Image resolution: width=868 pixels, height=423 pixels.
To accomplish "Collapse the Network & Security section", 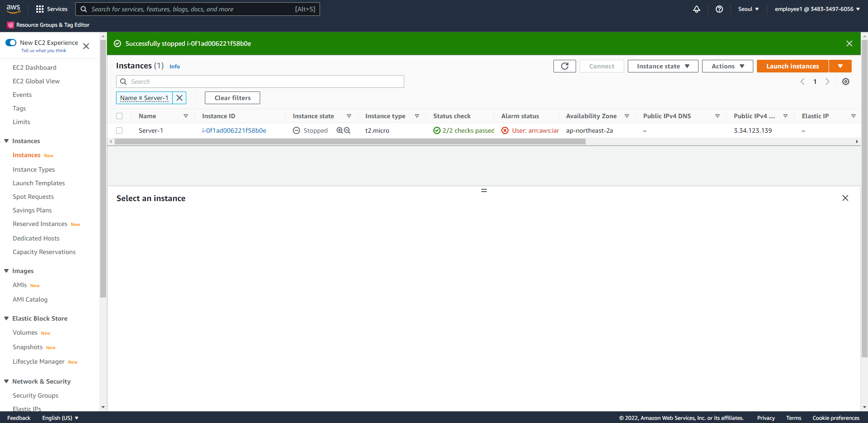I will coord(6,381).
